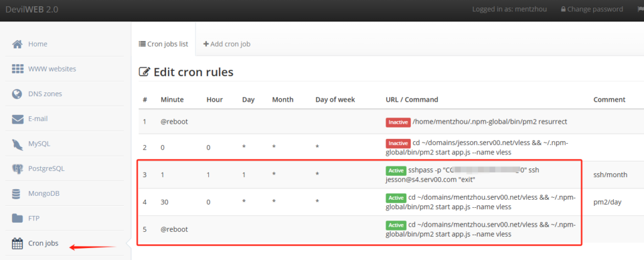The image size is (644, 260).
Task: Toggle the Active badge on row 5
Action: (x=396, y=225)
